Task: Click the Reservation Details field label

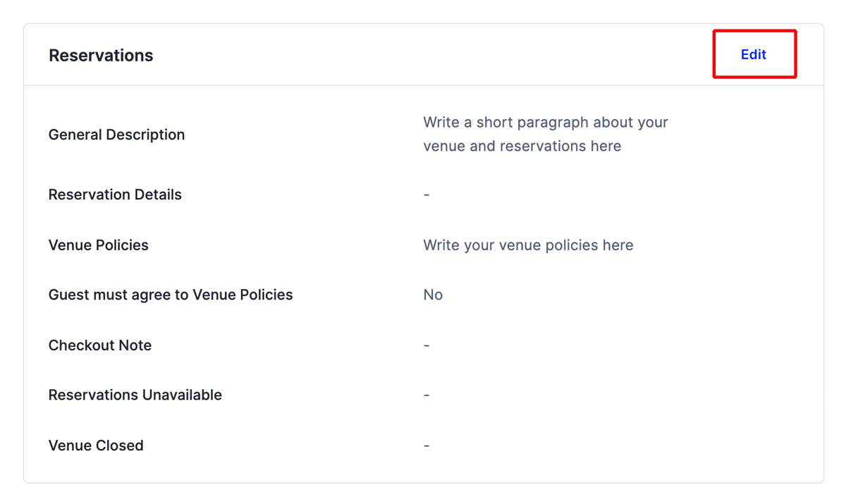Action: (x=115, y=195)
